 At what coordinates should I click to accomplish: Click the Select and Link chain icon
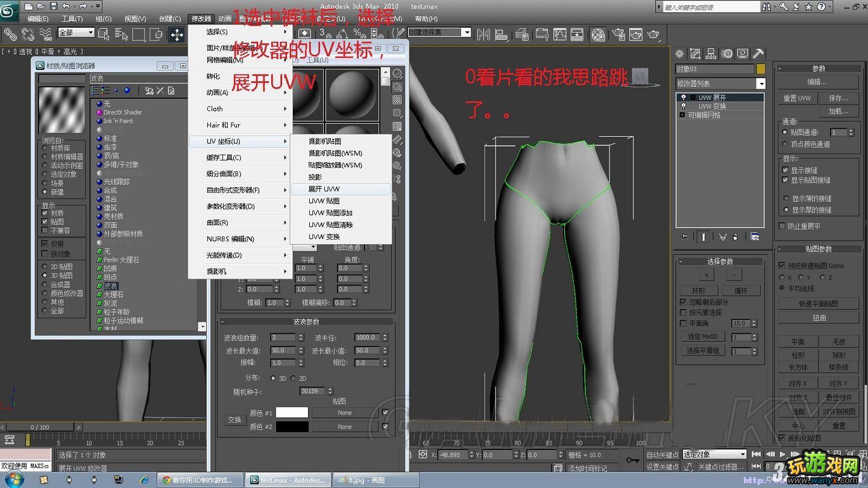(x=10, y=34)
